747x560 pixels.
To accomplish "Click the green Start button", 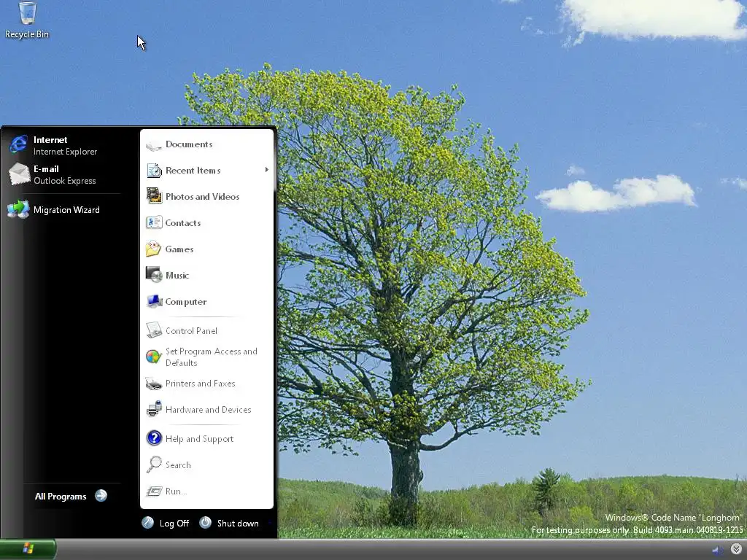I will tap(28, 549).
